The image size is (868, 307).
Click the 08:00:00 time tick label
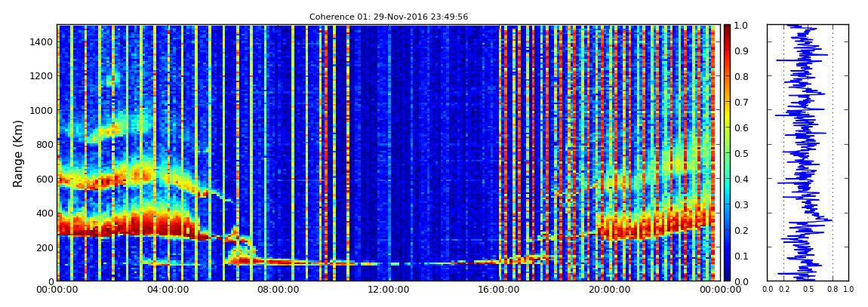pos(279,290)
